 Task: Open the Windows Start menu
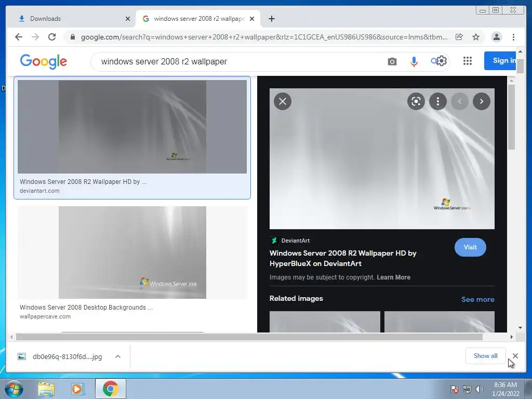click(14, 389)
